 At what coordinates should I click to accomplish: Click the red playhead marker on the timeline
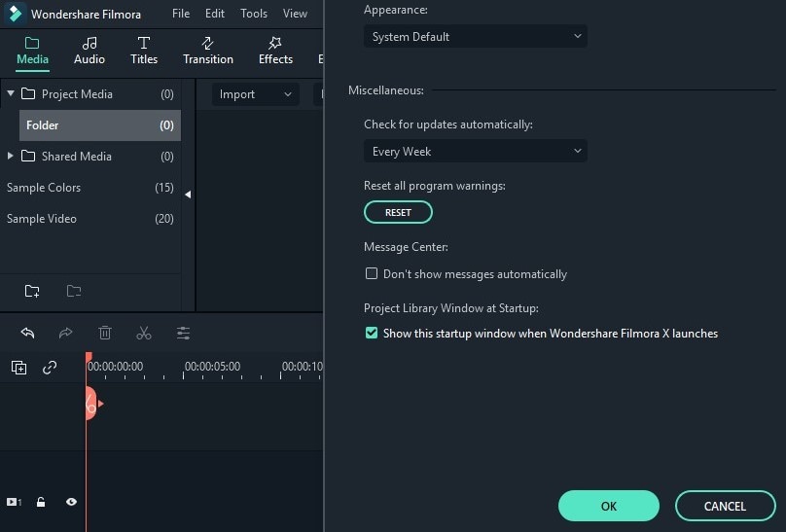coord(89,359)
